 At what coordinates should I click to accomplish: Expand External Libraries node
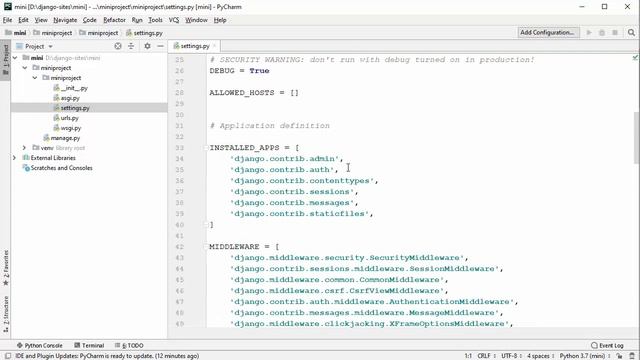click(x=14, y=158)
